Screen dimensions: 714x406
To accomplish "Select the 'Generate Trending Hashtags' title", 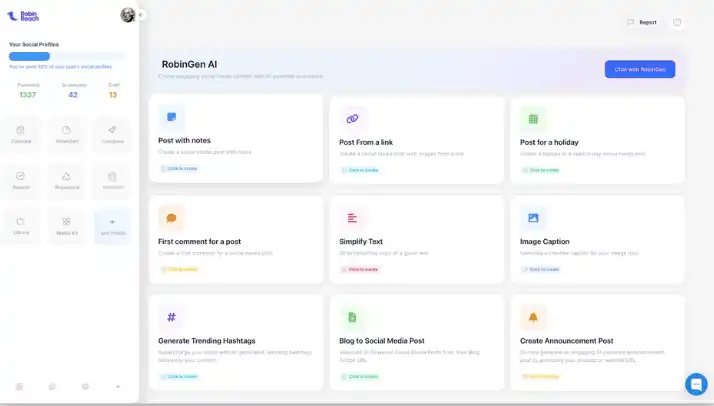I will point(207,341).
